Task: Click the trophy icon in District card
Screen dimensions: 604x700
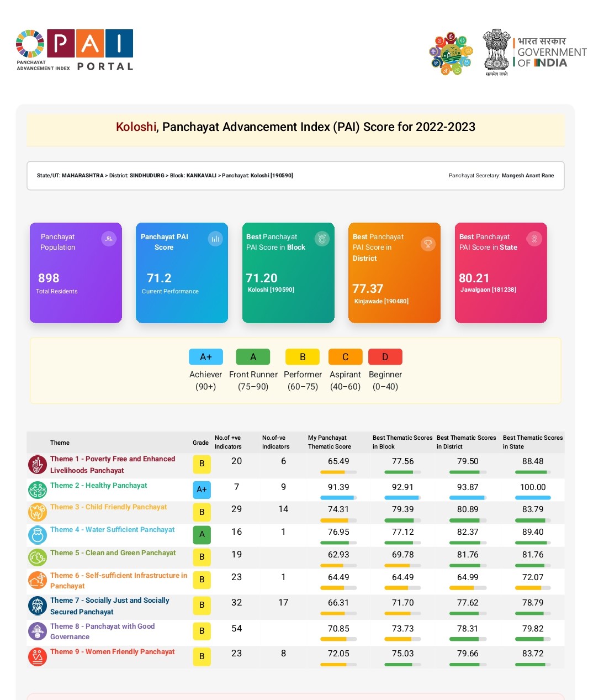Action: [x=428, y=244]
